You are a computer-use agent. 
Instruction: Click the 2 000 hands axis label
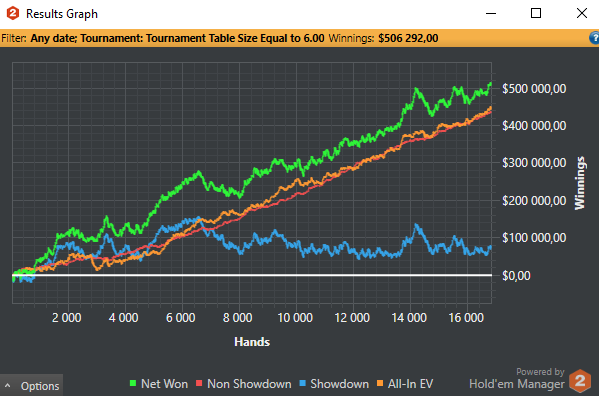pyautogui.click(x=66, y=317)
